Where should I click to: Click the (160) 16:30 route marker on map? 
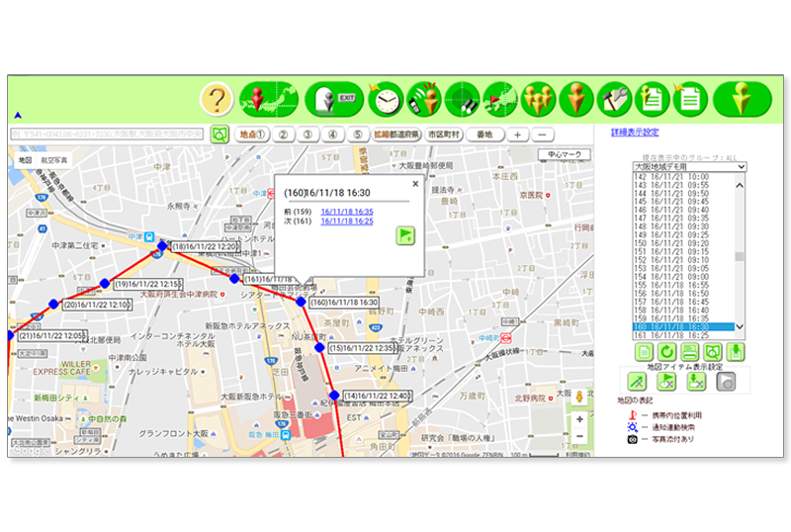pyautogui.click(x=301, y=302)
